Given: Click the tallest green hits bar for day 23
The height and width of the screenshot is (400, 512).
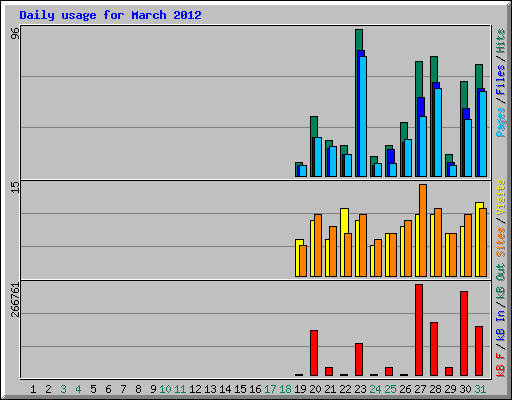Looking at the screenshot, I should pos(359,40).
